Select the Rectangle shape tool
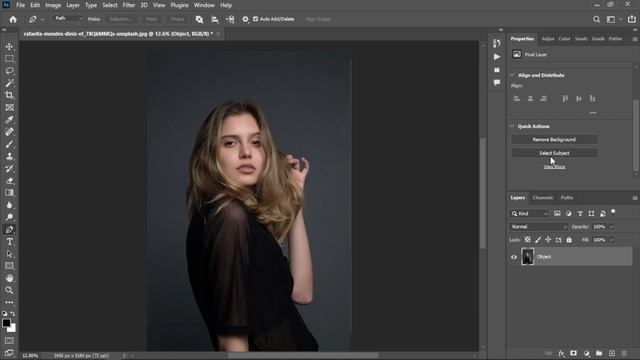The height and width of the screenshot is (360, 640). tap(9, 266)
